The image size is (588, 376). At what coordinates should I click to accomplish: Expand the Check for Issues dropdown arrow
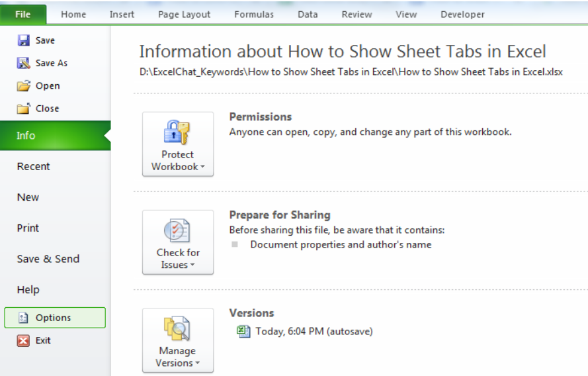tap(192, 265)
